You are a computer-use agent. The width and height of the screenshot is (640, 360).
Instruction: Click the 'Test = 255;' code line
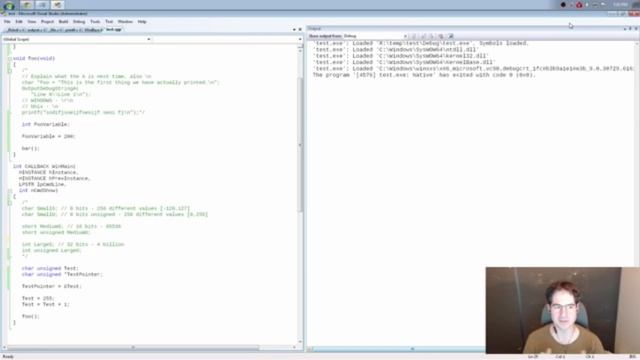tap(38, 298)
